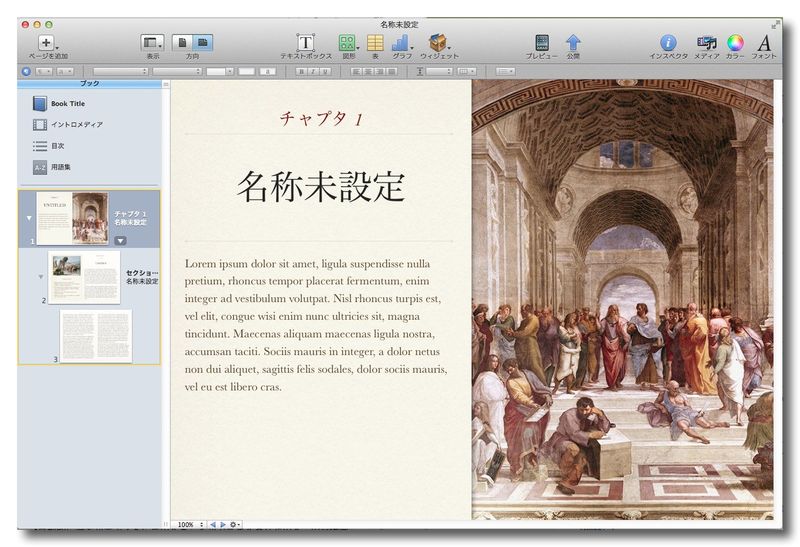Image resolution: width=800 pixels, height=547 pixels.
Task: Select the School of Athens image
Action: 622,300
